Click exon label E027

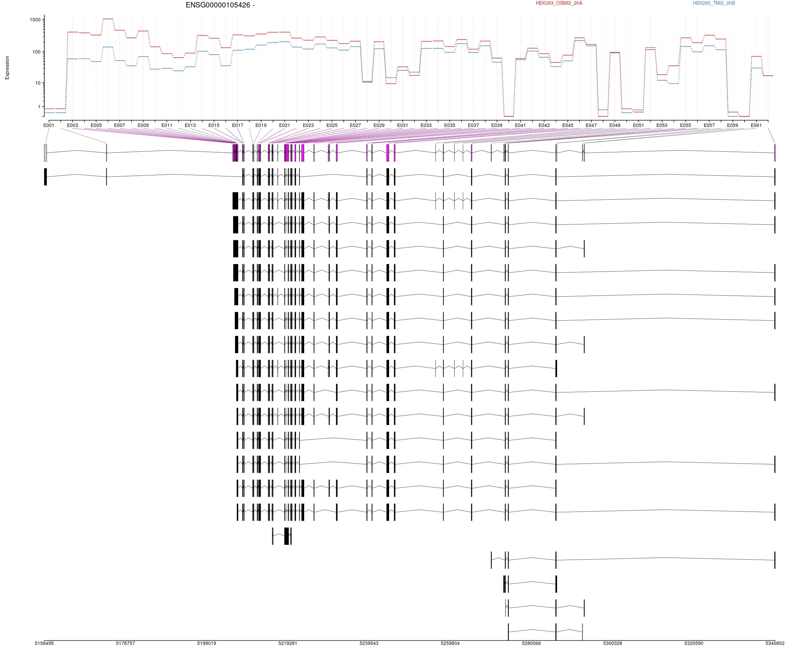coord(355,126)
